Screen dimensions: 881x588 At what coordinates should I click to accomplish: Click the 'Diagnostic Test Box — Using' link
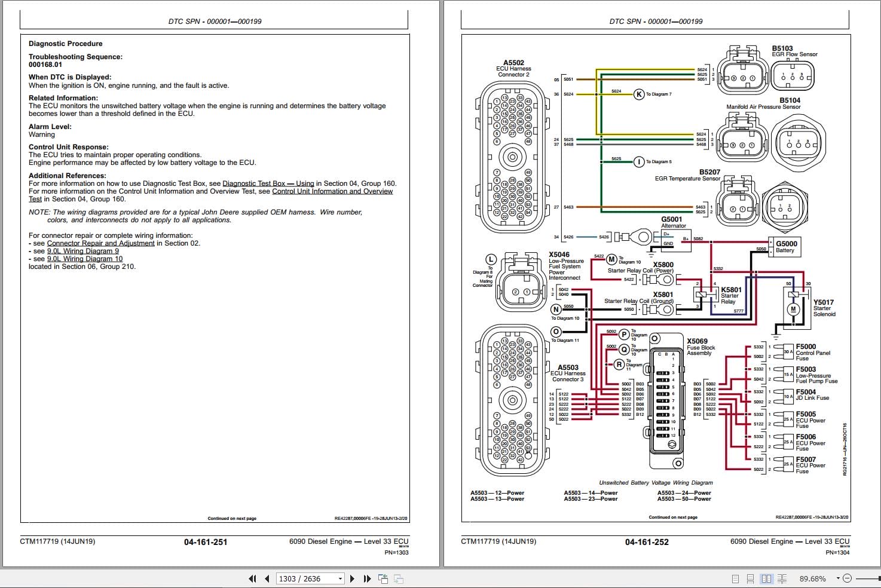pyautogui.click(x=268, y=183)
